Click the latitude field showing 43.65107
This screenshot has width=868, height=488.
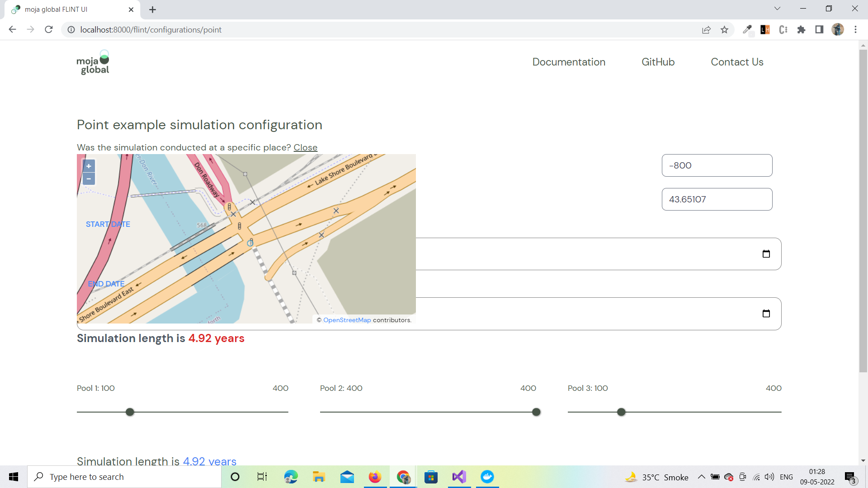pyautogui.click(x=717, y=199)
